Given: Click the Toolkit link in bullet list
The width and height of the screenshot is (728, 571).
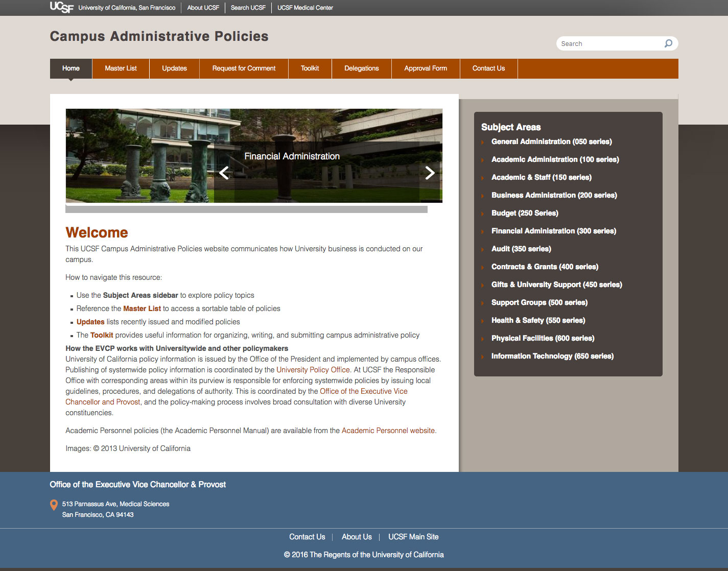Looking at the screenshot, I should click(x=102, y=335).
